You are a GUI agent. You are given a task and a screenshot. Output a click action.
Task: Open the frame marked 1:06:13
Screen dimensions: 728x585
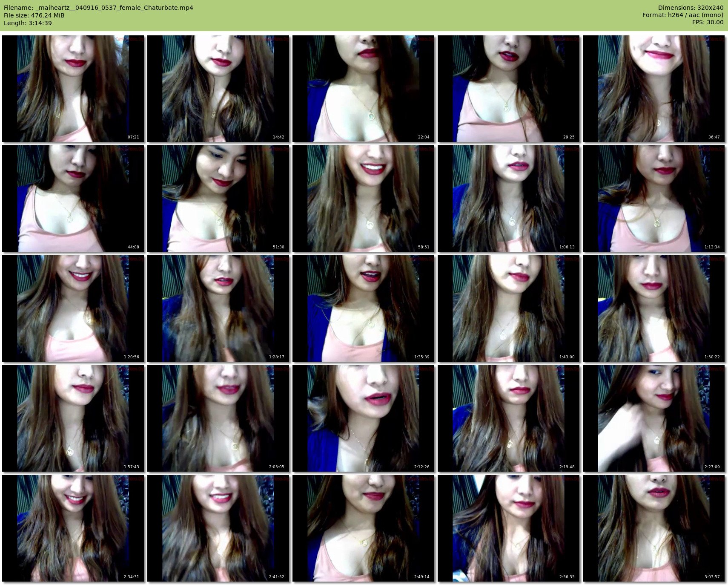508,199
